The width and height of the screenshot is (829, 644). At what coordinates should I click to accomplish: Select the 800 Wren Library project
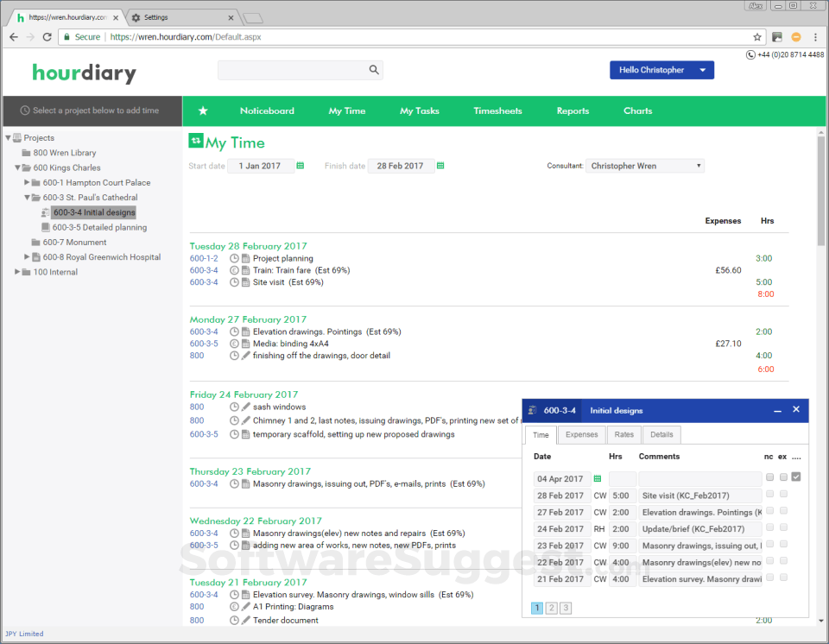point(65,153)
